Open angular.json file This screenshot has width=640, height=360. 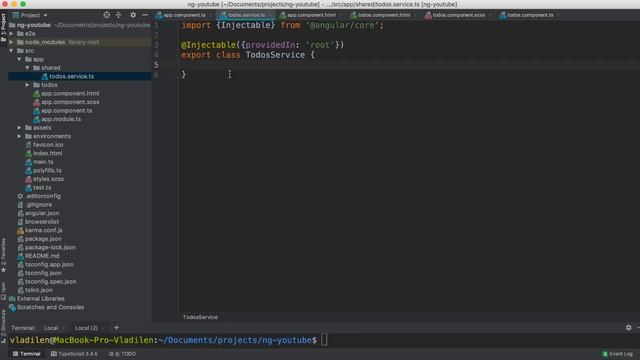click(x=42, y=213)
